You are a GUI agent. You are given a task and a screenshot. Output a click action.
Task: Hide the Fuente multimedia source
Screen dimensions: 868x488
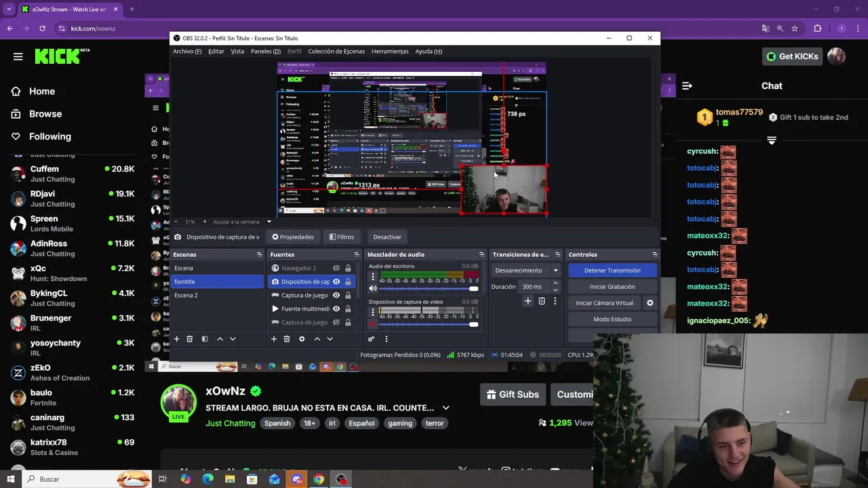[x=336, y=308]
